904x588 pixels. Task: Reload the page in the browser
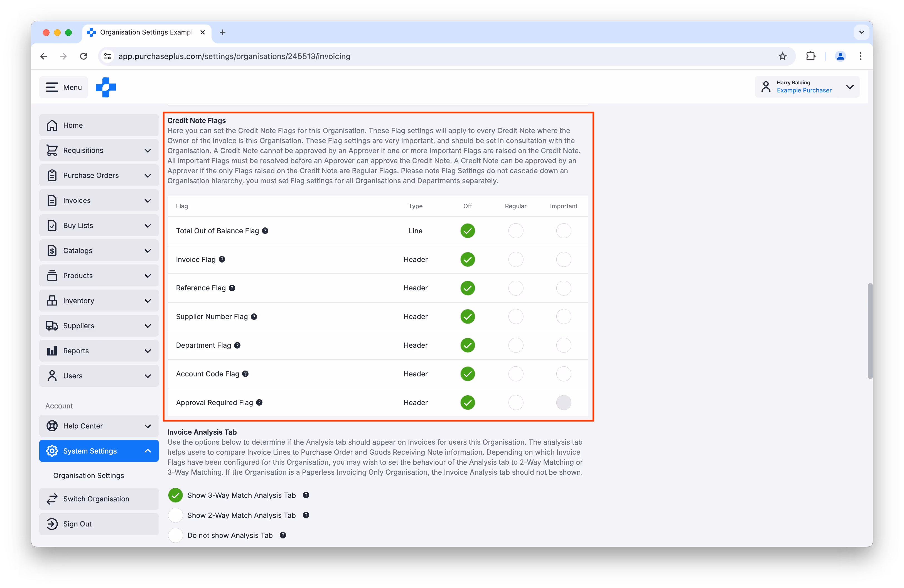pyautogui.click(x=83, y=56)
